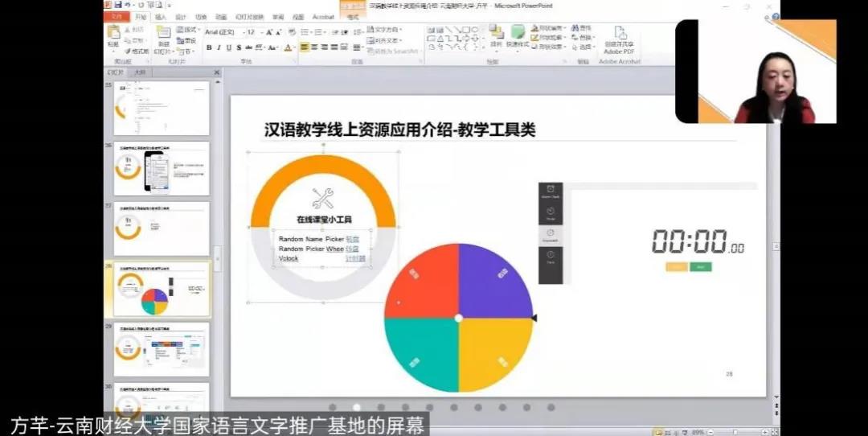Expand the shapes gallery dropdown

point(482,47)
